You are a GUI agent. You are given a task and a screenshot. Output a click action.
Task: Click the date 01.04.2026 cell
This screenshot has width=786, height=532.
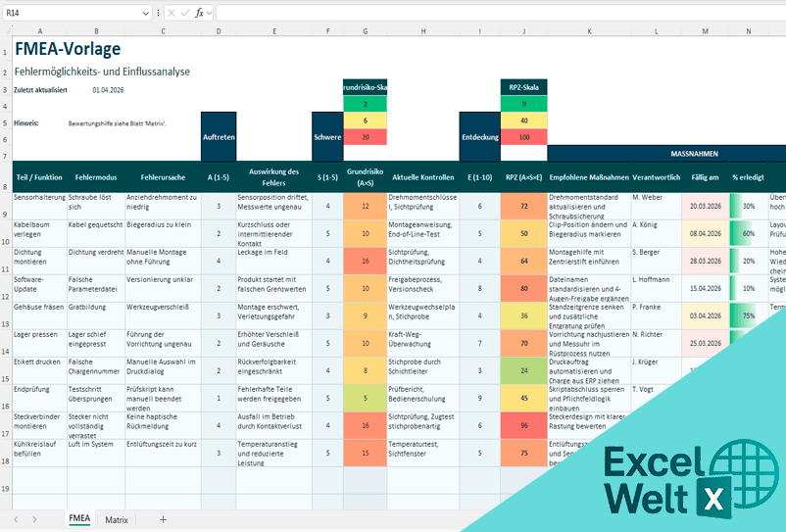pos(108,90)
